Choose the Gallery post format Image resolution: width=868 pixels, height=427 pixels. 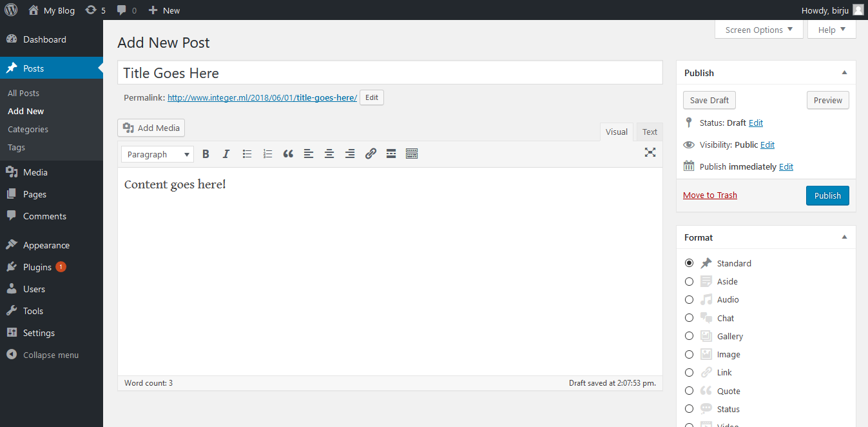[689, 336]
